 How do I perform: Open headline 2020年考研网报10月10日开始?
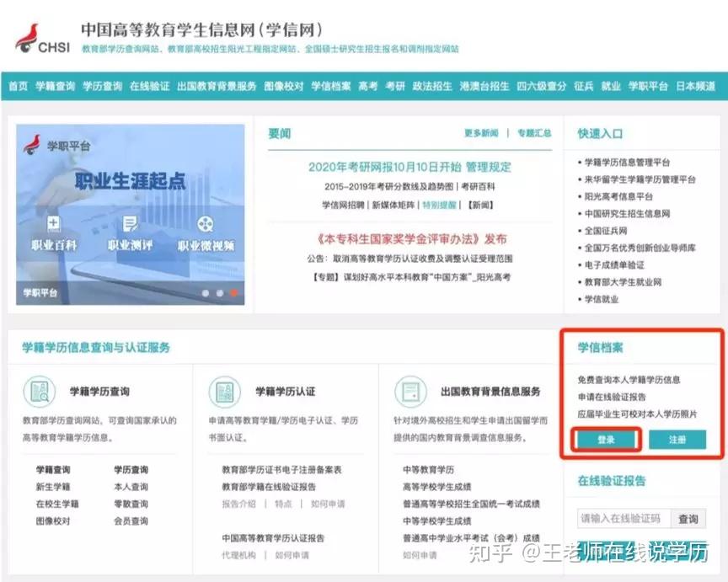coord(384,167)
